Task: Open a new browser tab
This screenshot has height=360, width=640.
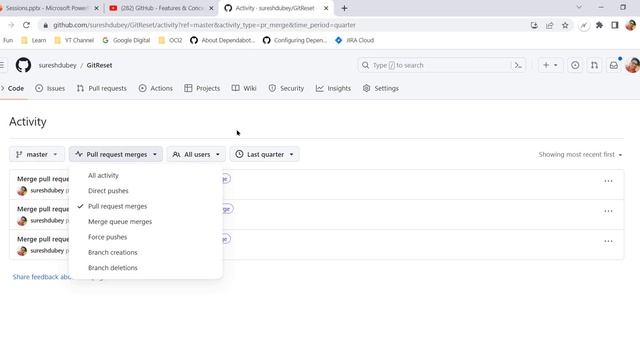Action: pyautogui.click(x=344, y=8)
